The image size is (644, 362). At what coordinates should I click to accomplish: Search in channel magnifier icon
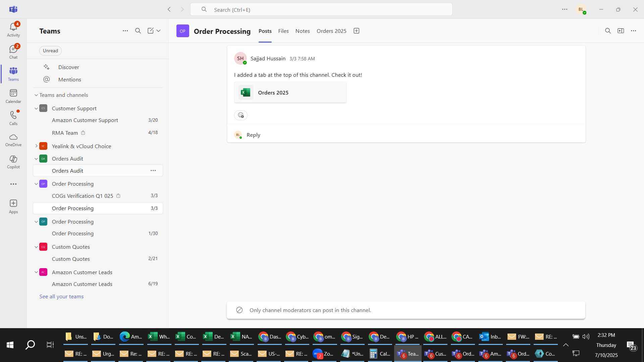pyautogui.click(x=608, y=31)
